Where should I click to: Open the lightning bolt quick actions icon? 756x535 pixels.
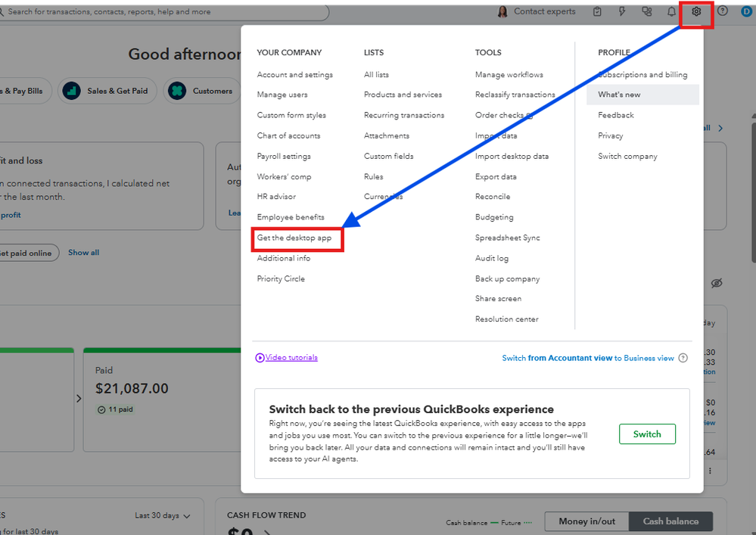[x=622, y=12]
